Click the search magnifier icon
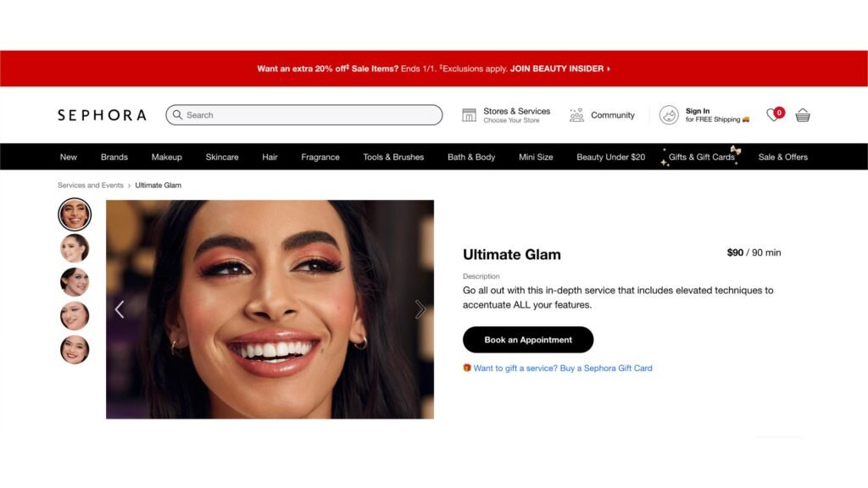The image size is (868, 488). pos(177,114)
